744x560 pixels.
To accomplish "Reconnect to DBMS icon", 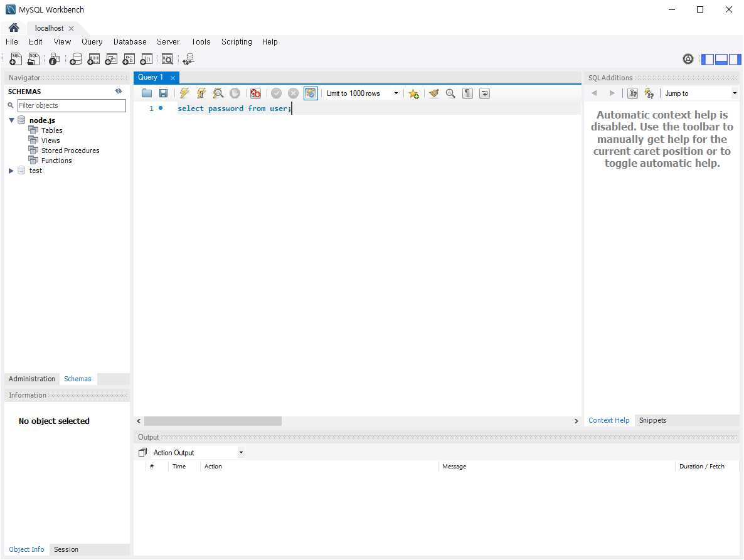I will tap(188, 60).
